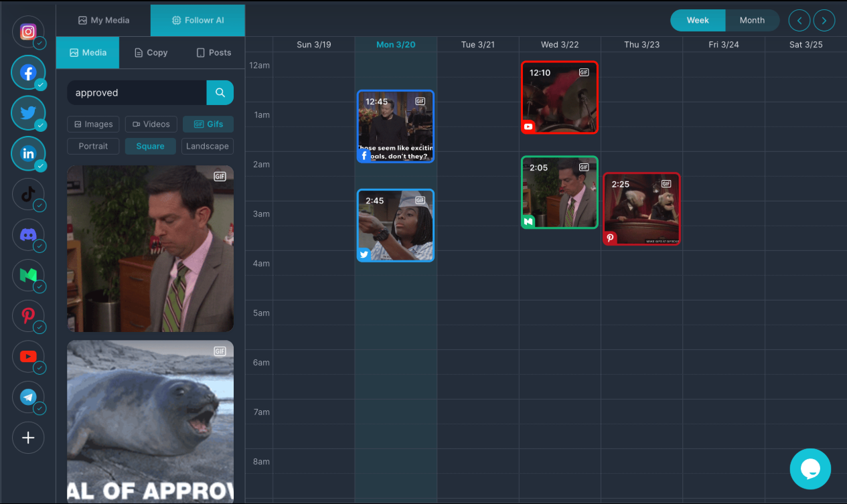Screen dimensions: 847x504
Task: Choose Landscape orientation filter
Action: coord(207,146)
